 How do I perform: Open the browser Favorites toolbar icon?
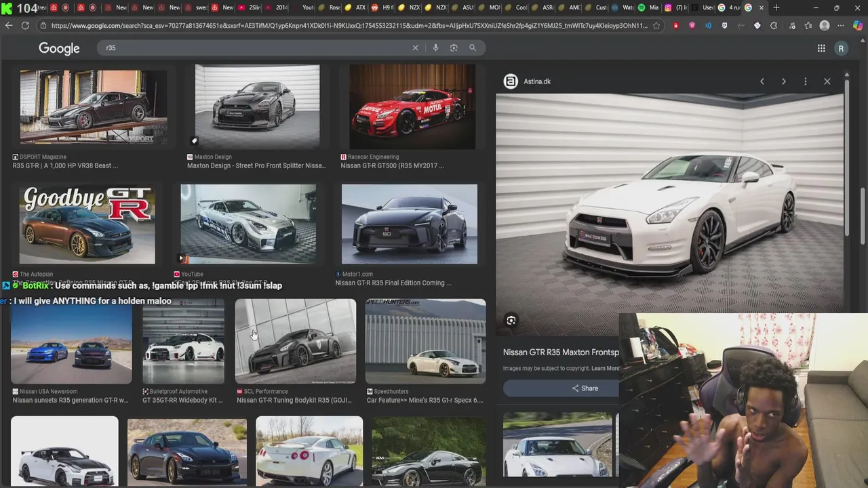(x=808, y=25)
